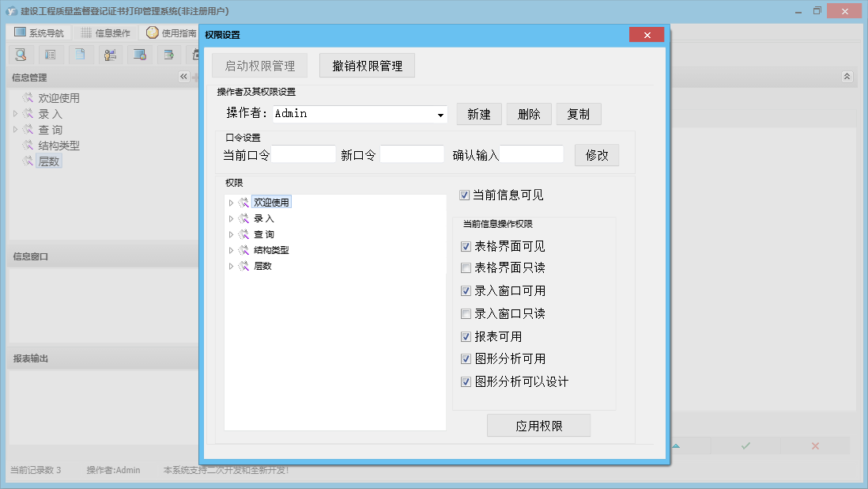Click the green checkmark confirm icon
Image resolution: width=868 pixels, height=489 pixels.
click(x=745, y=445)
